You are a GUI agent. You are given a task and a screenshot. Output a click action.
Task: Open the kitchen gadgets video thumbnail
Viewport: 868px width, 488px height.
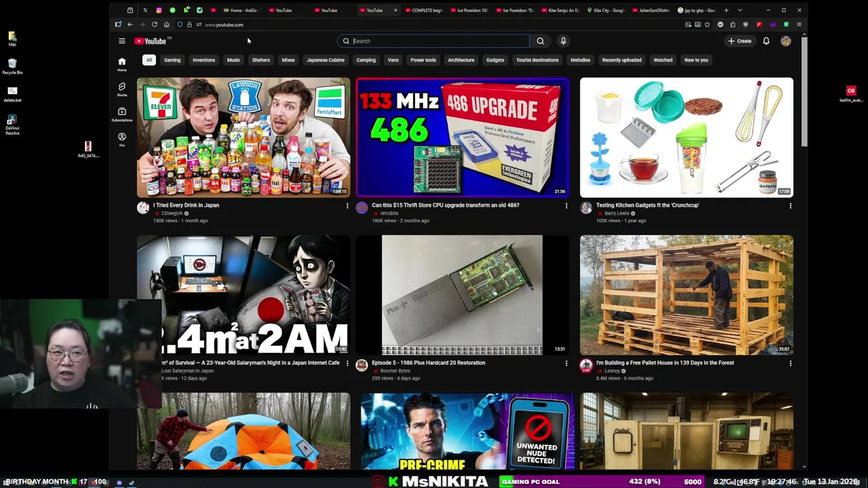686,138
